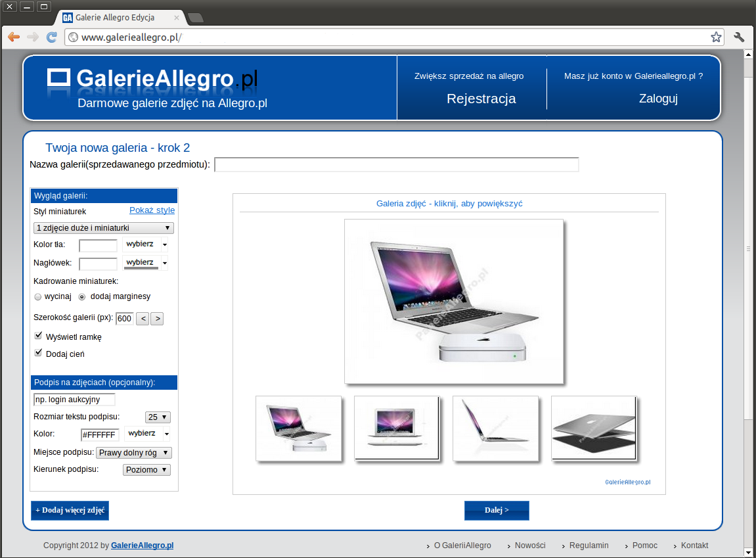Open the Kontakt footer link
756x558 pixels.
(x=694, y=546)
